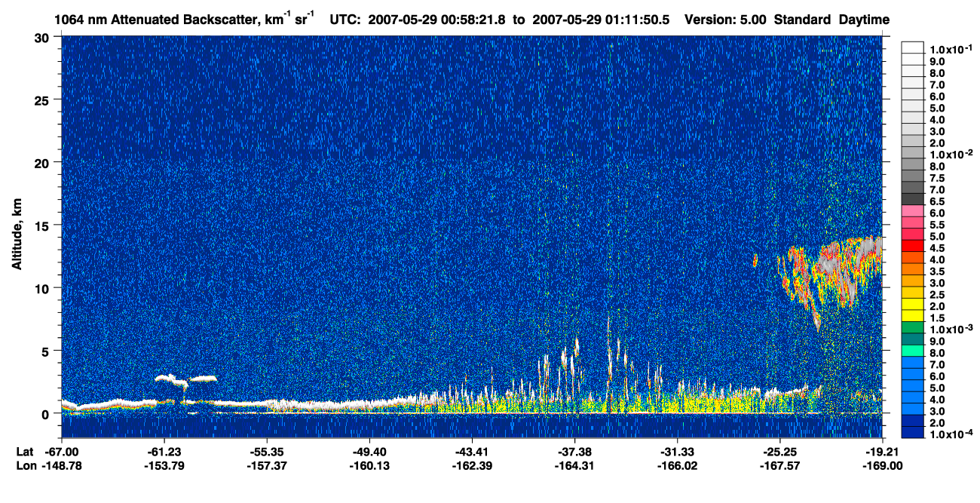This screenshot has width=980, height=503.
Task: Pick the mint green swatch in the colorbar
Action: 912,350
